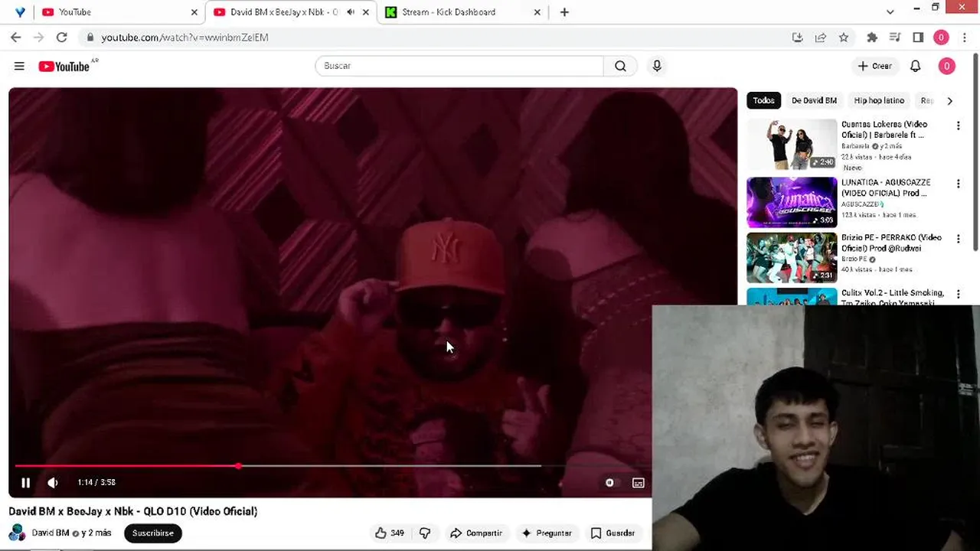Reload the current page
Viewport: 980px width, 551px height.
[61, 37]
